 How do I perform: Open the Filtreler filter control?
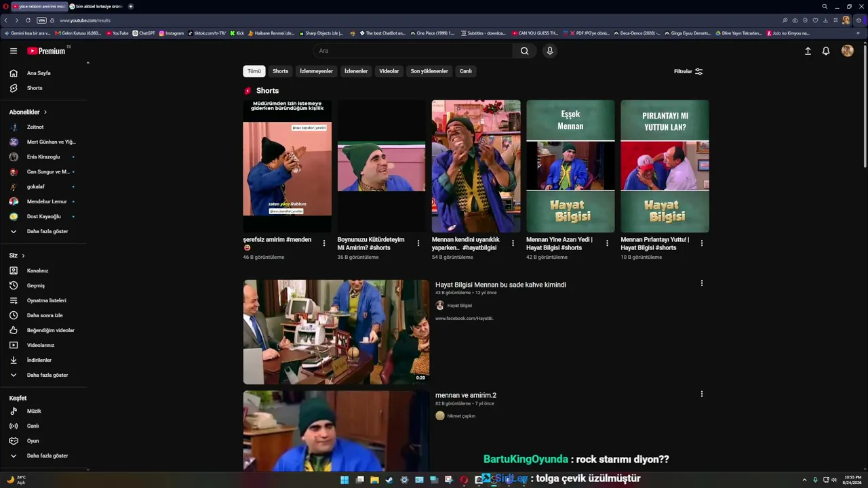tap(688, 71)
